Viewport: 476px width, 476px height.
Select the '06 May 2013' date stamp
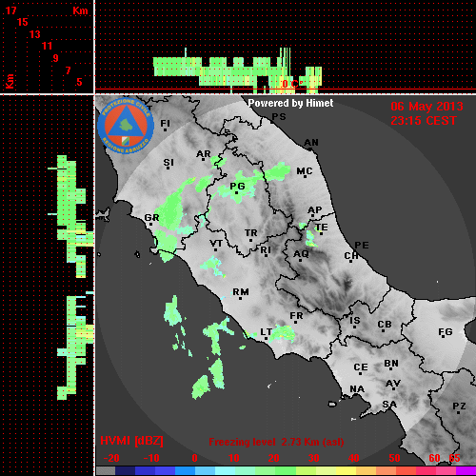[x=426, y=107]
